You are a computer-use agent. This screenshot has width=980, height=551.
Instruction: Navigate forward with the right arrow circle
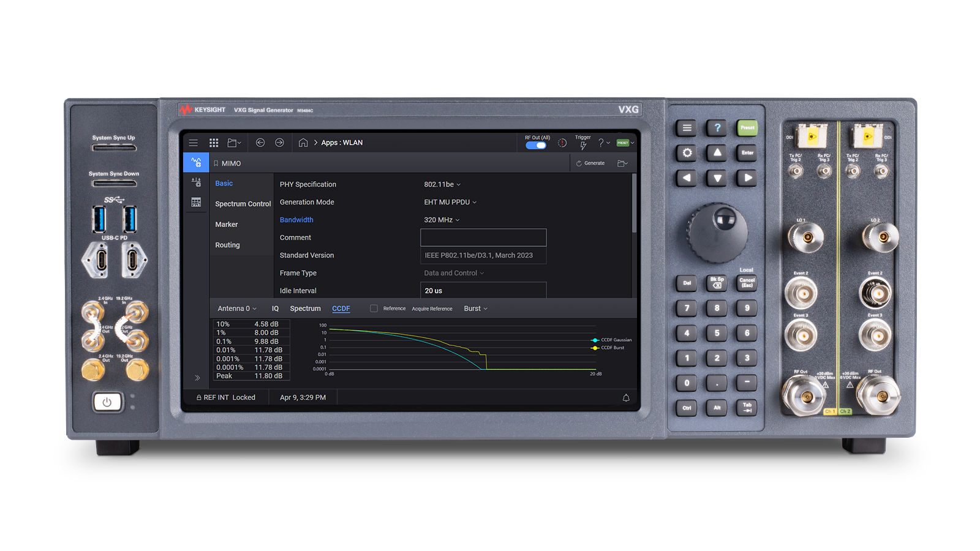[279, 143]
